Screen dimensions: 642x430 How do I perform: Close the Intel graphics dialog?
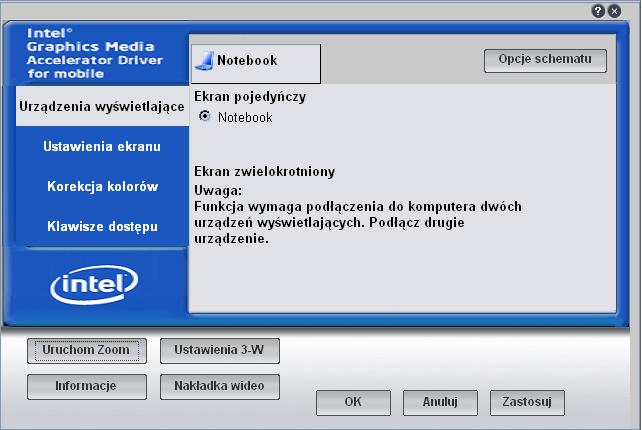point(614,11)
